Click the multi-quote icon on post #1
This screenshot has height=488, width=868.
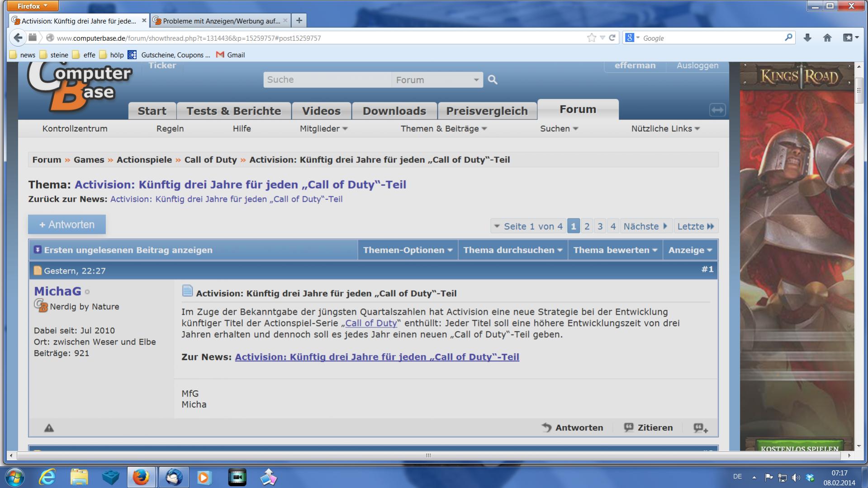point(701,428)
